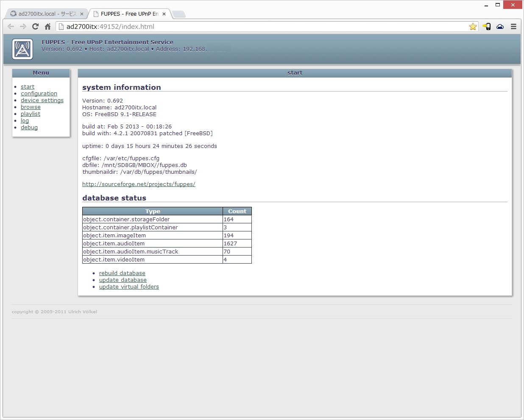Image resolution: width=524 pixels, height=420 pixels.
Task: Open the configuration page link
Action: [39, 94]
